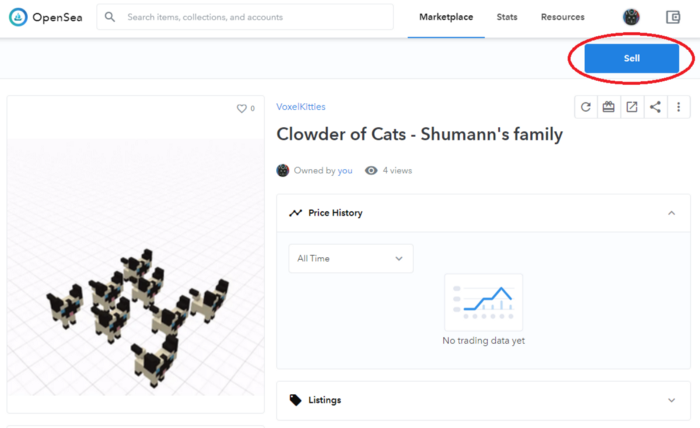Open the Resources menu

coord(562,17)
